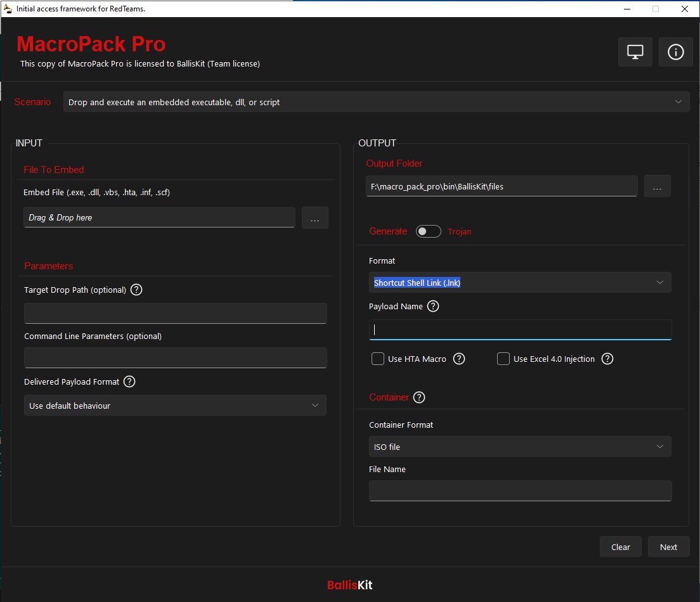Open the monitor/console icon button

pos(635,52)
